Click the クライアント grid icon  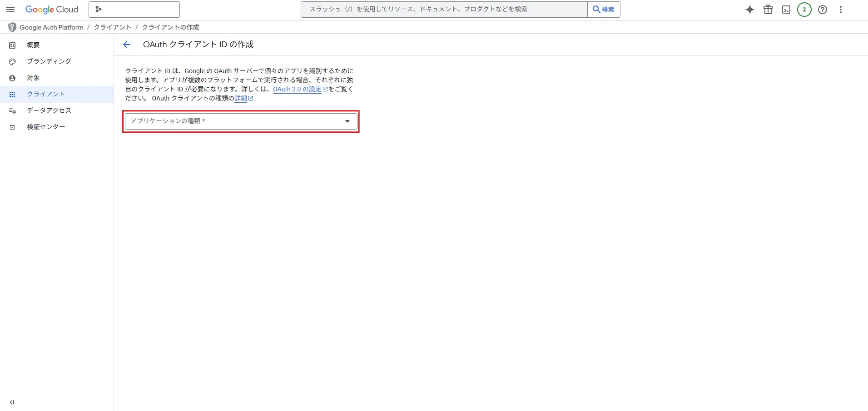[x=12, y=95]
